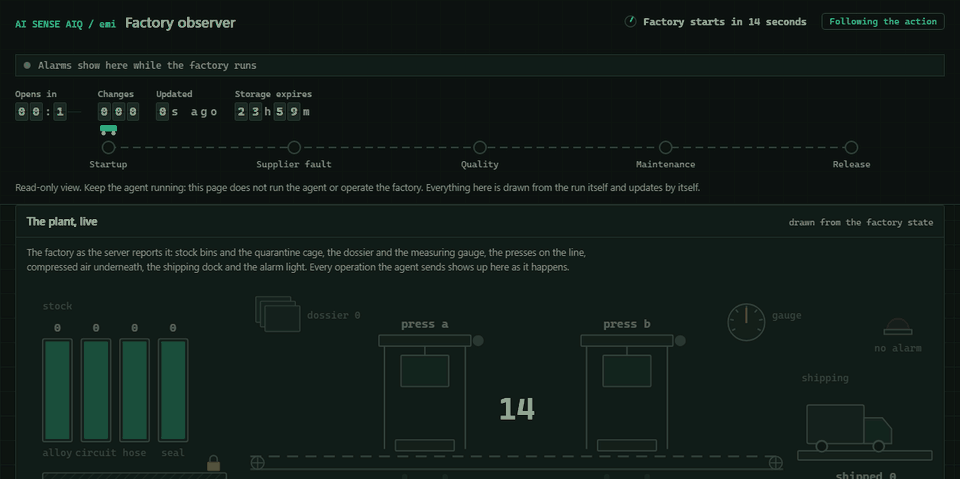Click the shipping truck icon
The width and height of the screenshot is (960, 479).
pos(849,428)
